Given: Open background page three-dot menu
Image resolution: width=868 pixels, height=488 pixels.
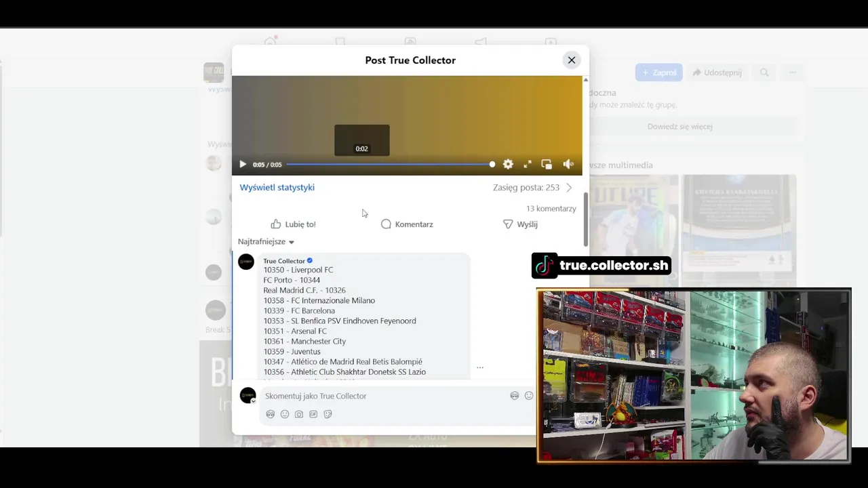Looking at the screenshot, I should tap(793, 73).
